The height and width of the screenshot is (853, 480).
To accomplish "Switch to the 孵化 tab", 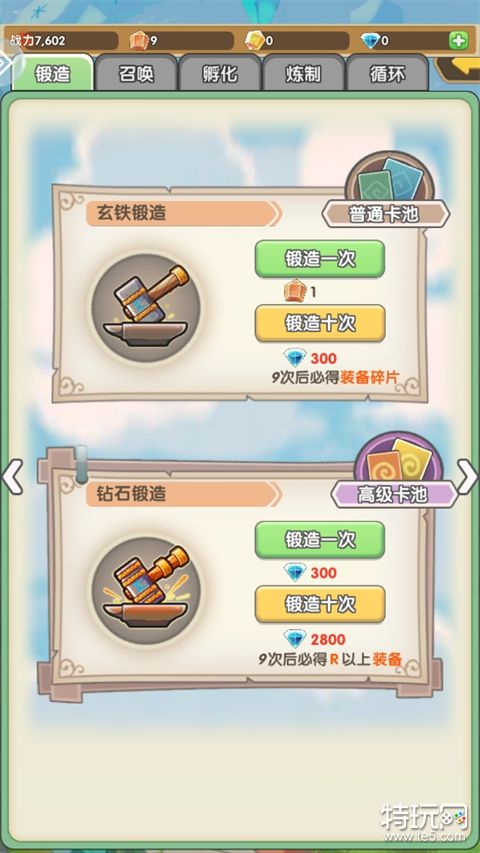I will coord(220,72).
